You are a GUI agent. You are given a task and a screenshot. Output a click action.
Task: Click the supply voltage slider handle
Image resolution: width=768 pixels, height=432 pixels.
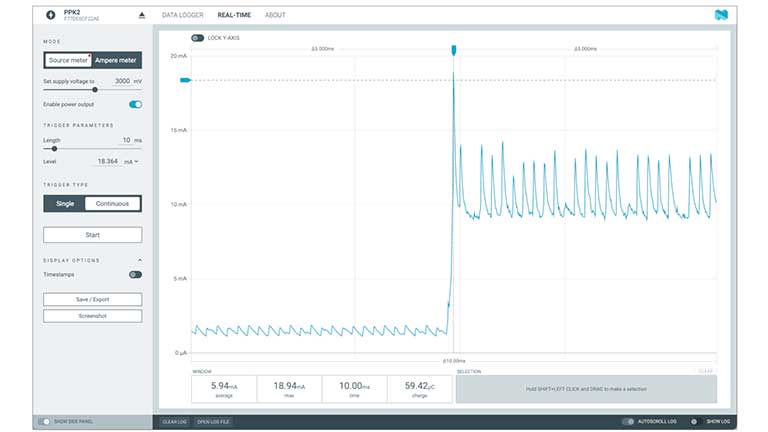pos(95,90)
